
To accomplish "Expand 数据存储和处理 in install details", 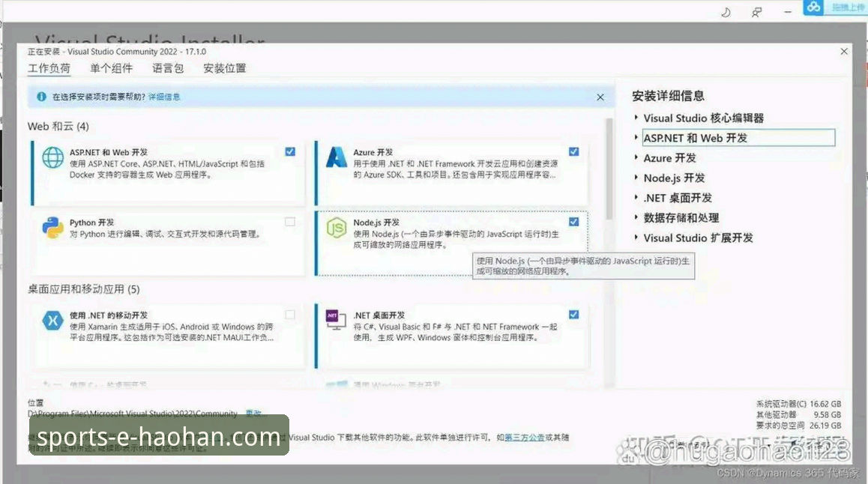I will pyautogui.click(x=636, y=217).
